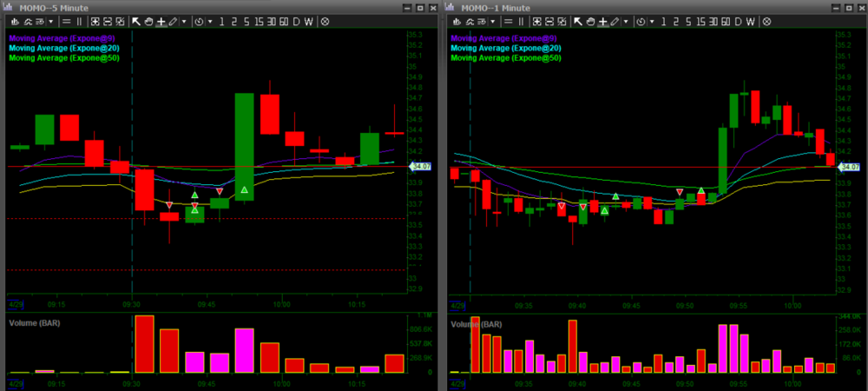Pick the pencil draw tool in 1 Minute chart
Viewport: 868px width, 391px height.
[x=615, y=21]
